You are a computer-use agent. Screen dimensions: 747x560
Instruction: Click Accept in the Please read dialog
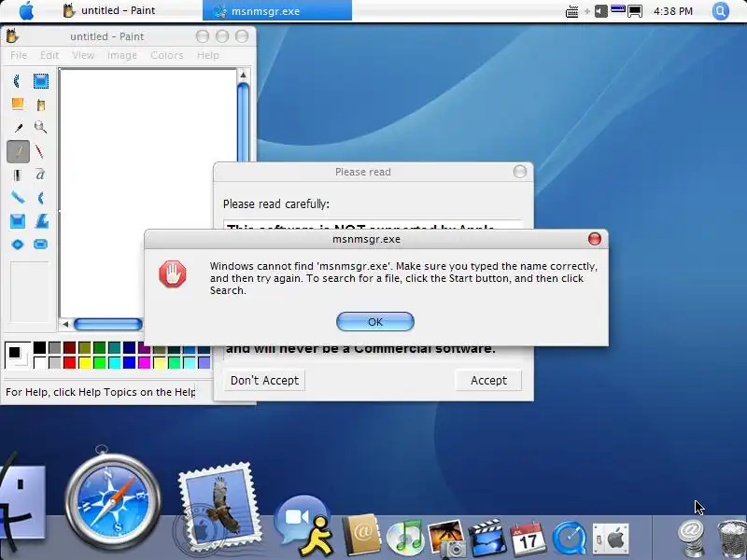pyautogui.click(x=488, y=380)
